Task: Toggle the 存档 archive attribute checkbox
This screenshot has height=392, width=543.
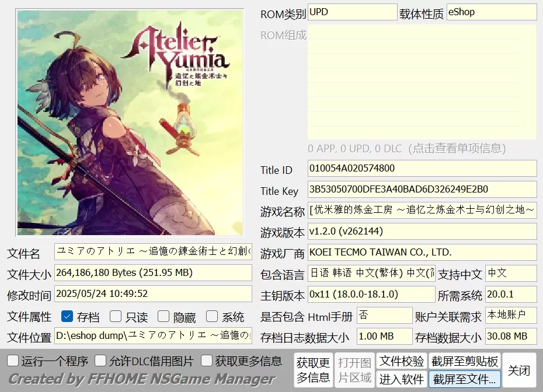Action: [x=67, y=317]
